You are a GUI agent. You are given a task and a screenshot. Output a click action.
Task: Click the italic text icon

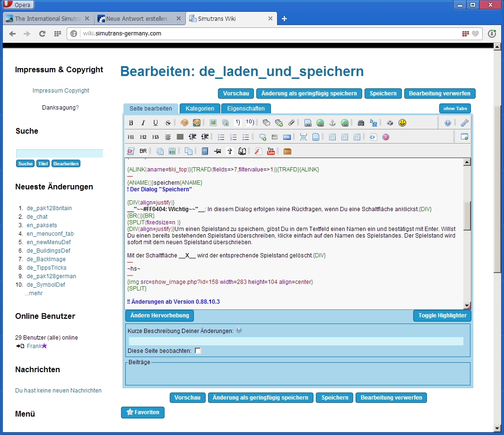(x=143, y=123)
